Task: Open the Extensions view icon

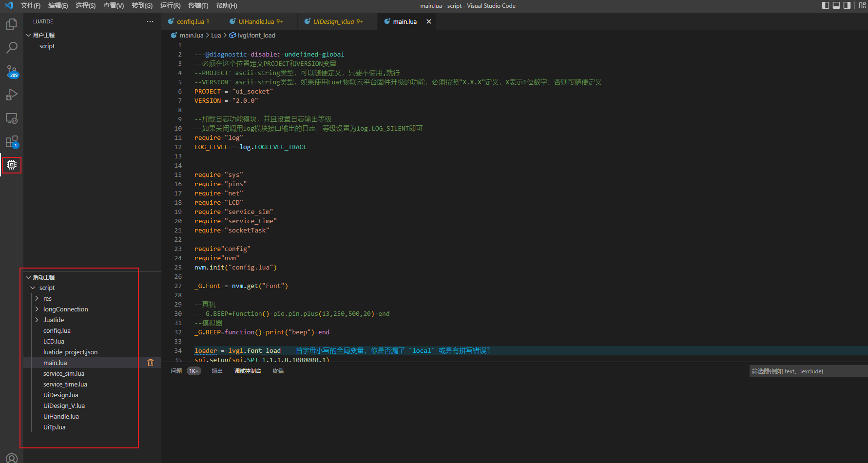Action: click(12, 142)
